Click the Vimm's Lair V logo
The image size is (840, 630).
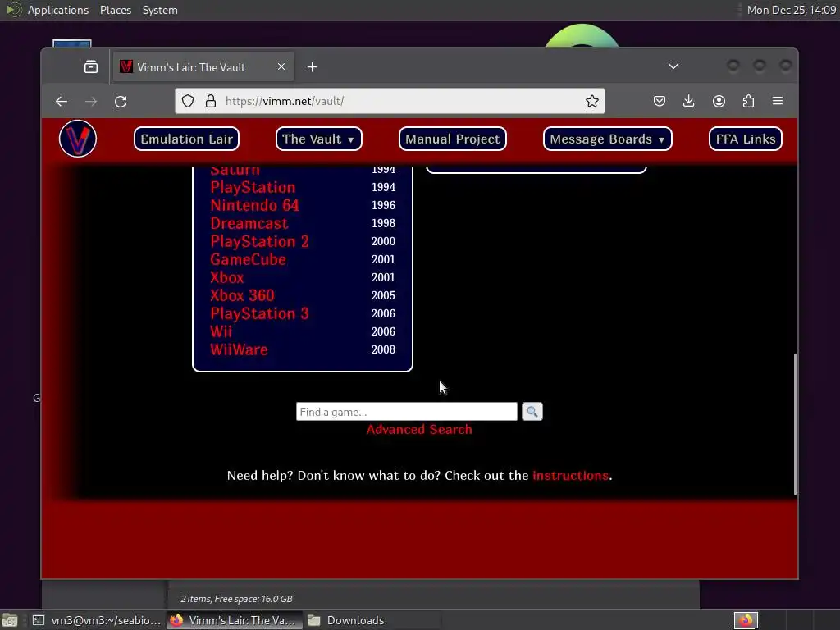tap(78, 139)
